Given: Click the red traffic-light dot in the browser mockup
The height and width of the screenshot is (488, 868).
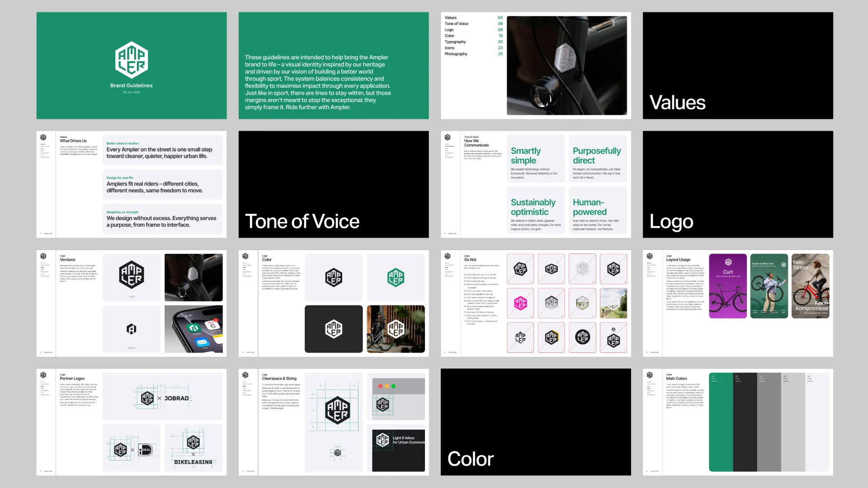Looking at the screenshot, I should [379, 386].
